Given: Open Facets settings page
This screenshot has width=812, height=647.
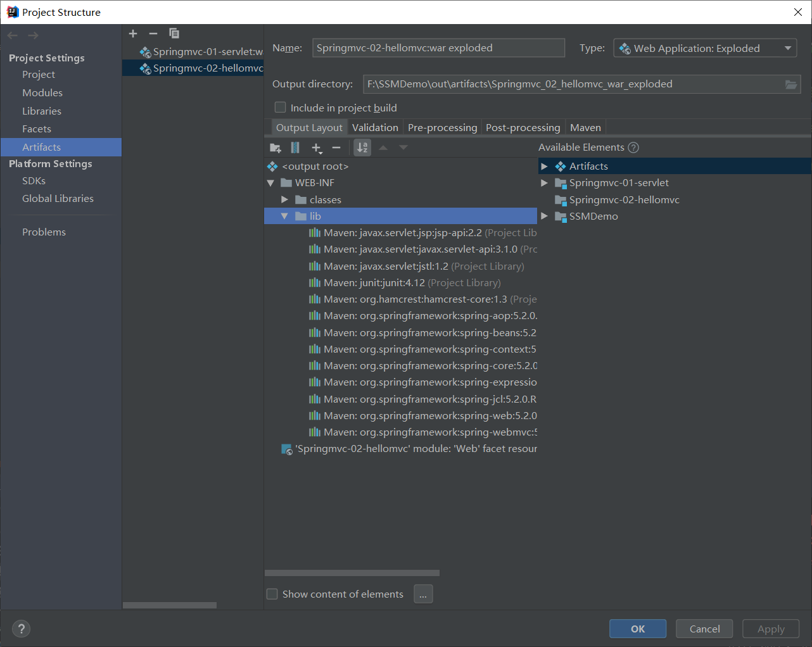Looking at the screenshot, I should [37, 129].
